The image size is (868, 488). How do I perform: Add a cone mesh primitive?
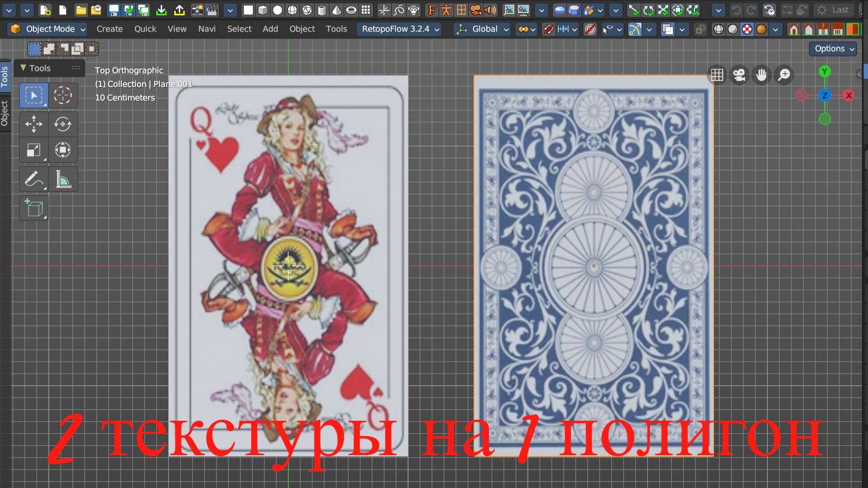tap(336, 10)
